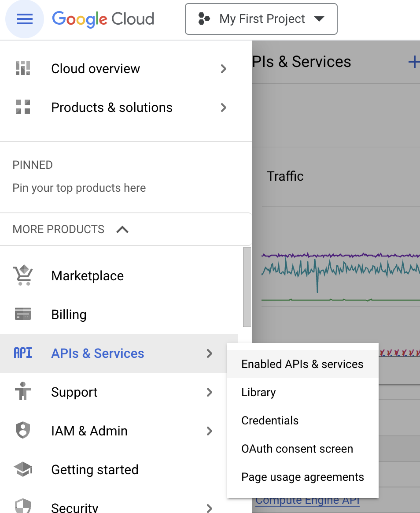The image size is (420, 513).
Task: Click the Support person icon
Action: point(23,391)
